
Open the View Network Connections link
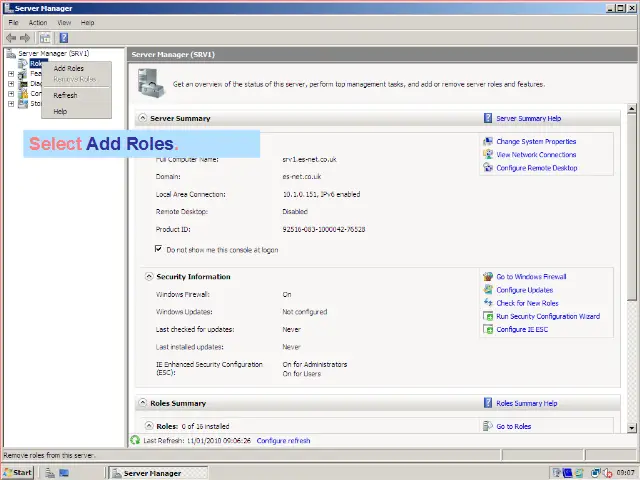(536, 155)
